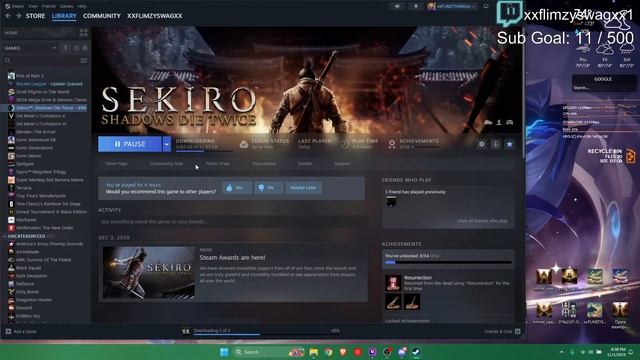This screenshot has width=640, height=360.
Task: Pause the Sekiro download
Action: point(130,144)
